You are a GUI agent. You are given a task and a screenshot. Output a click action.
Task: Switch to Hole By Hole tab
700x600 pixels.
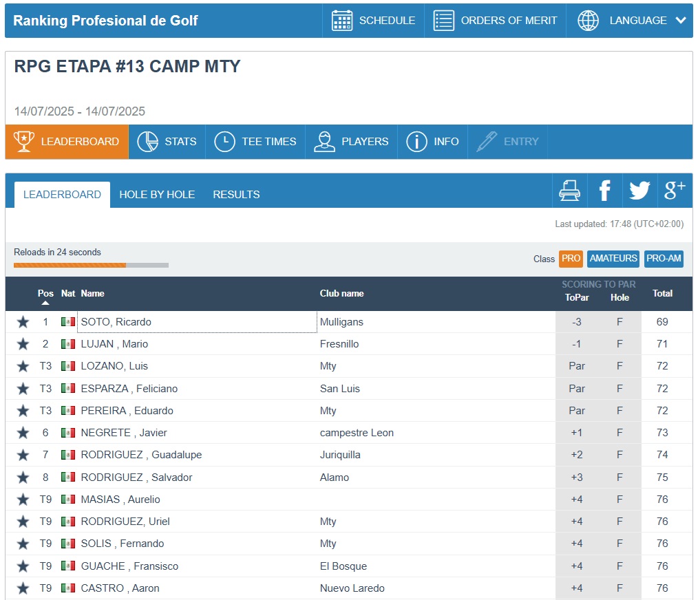click(157, 195)
